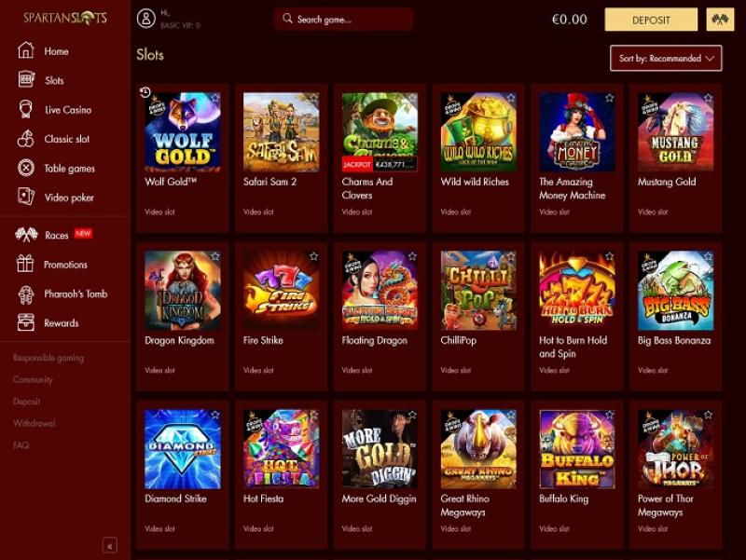Mark Buffalo King as favorite with star
Viewport: 746px width, 560px height.
click(x=610, y=415)
